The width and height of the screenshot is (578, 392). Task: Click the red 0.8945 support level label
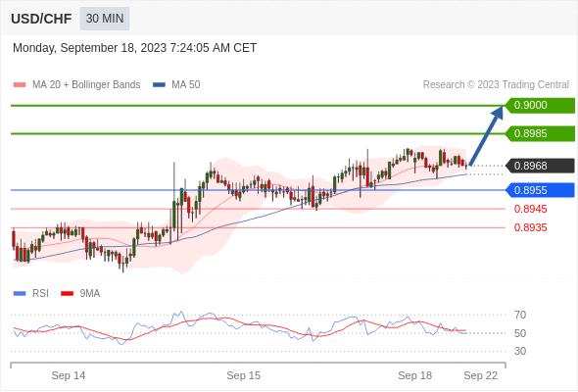[x=530, y=209]
